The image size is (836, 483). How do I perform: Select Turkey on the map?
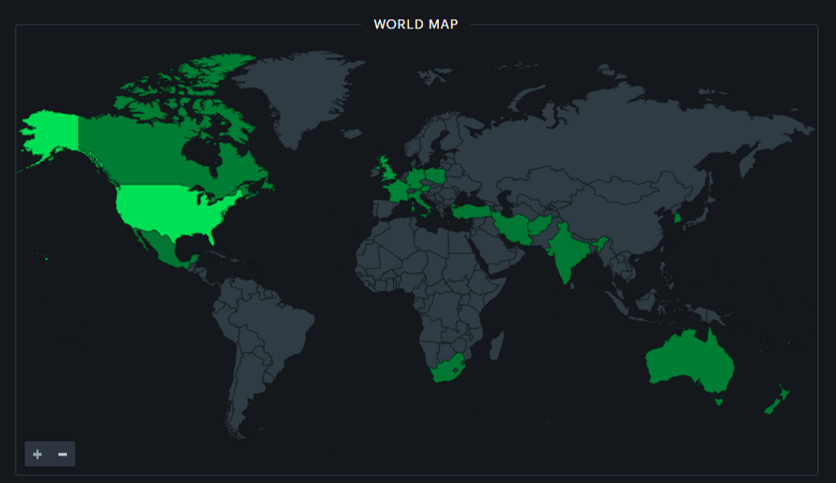(471, 212)
